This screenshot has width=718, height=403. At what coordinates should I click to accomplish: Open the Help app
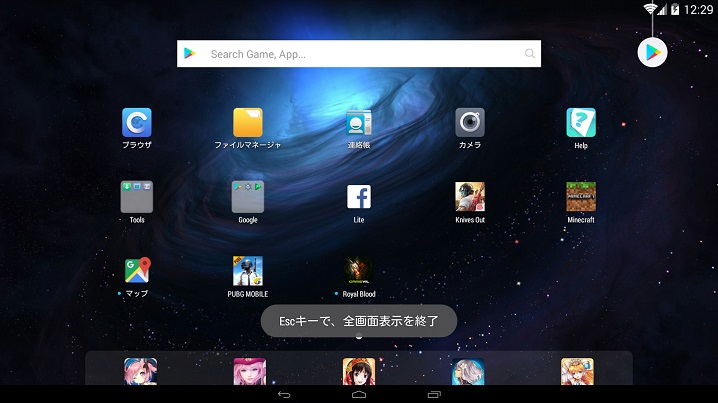[x=581, y=123]
